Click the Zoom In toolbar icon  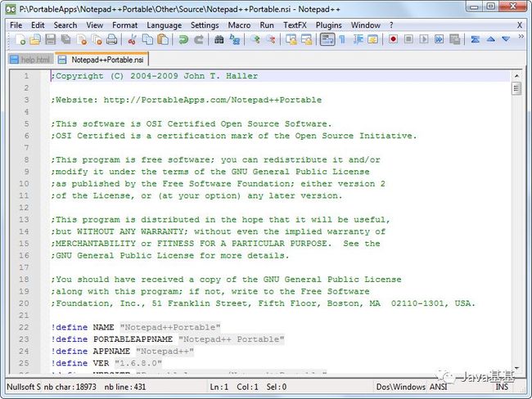255,40
